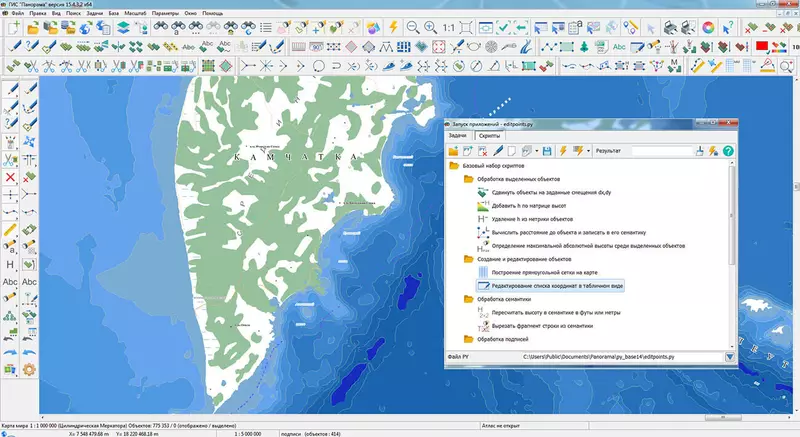Expand the 'Обработка подписей' folder
This screenshot has width=800, height=437.
click(468, 339)
